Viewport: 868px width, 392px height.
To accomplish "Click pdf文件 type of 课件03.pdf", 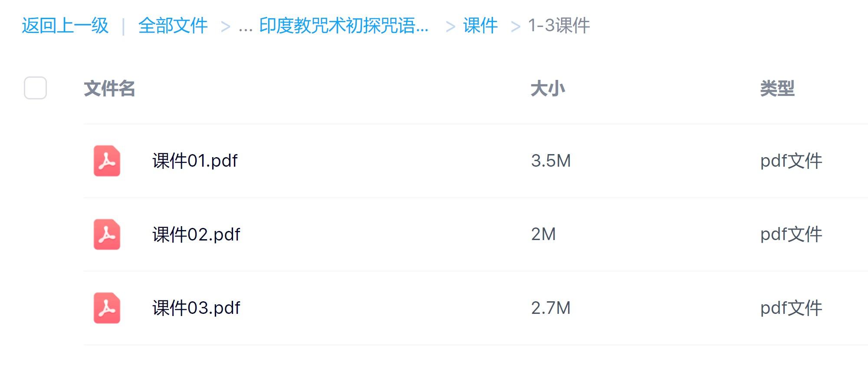I will (x=791, y=308).
